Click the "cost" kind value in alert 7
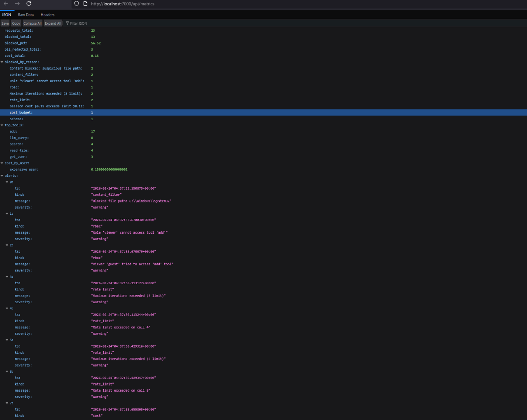Viewport: 527px width, 420px height. [x=97, y=416]
